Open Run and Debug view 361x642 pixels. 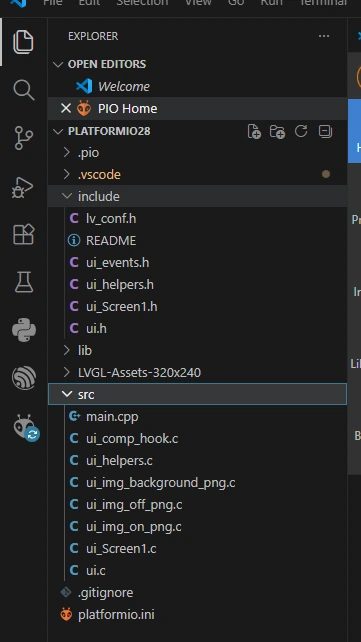[23, 187]
